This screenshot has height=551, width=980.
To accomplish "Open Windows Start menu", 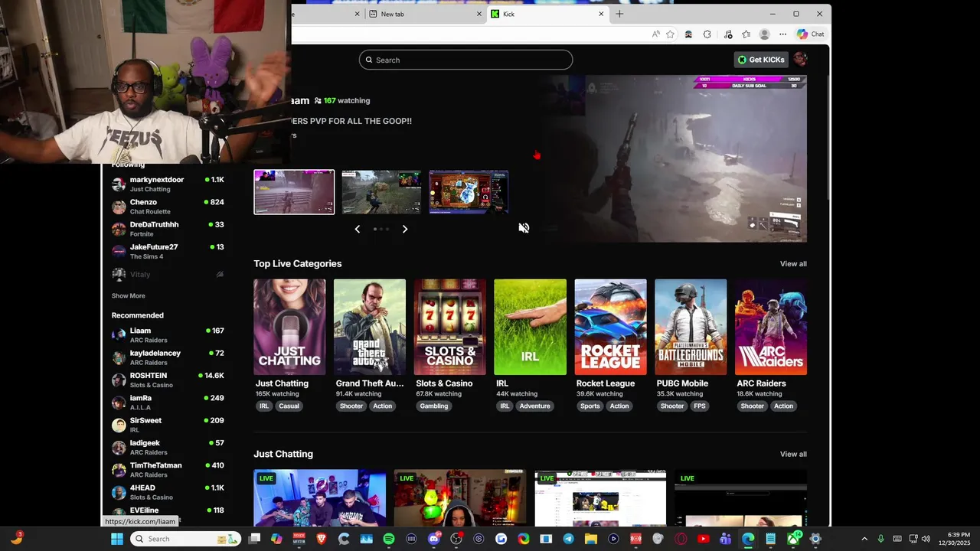I will [117, 539].
